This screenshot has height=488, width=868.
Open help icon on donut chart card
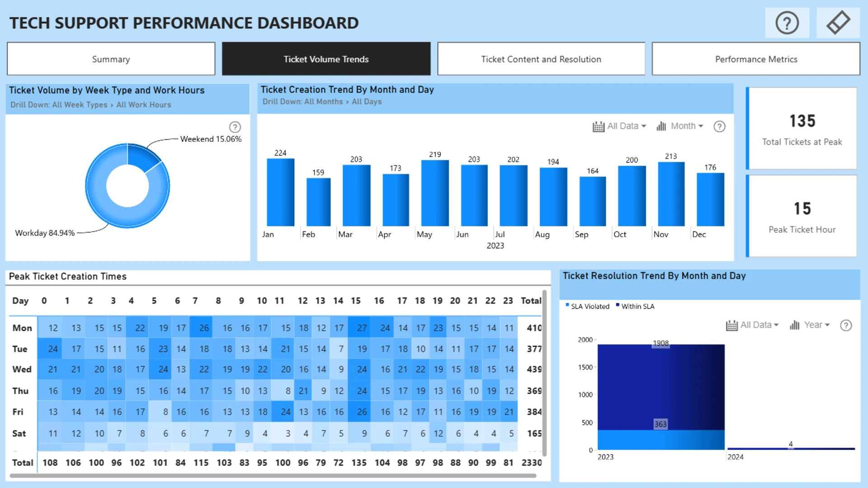pos(235,127)
